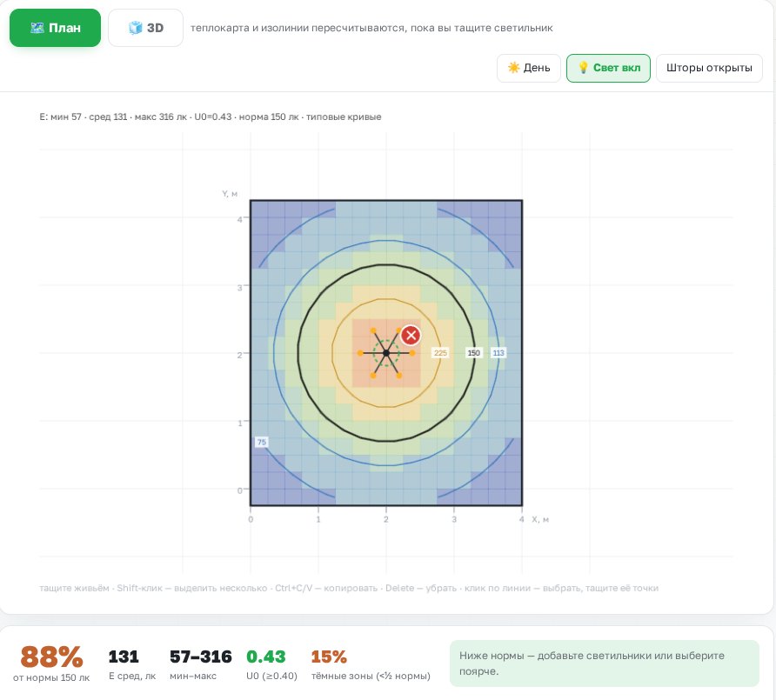
Task: Click the cube icon in 3D tab
Action: pyautogui.click(x=135, y=28)
